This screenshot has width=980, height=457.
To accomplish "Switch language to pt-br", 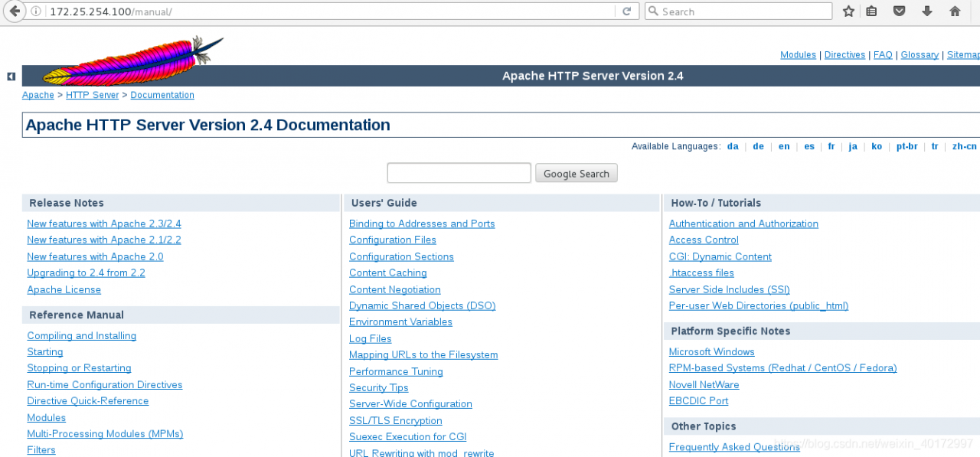I will [x=906, y=146].
